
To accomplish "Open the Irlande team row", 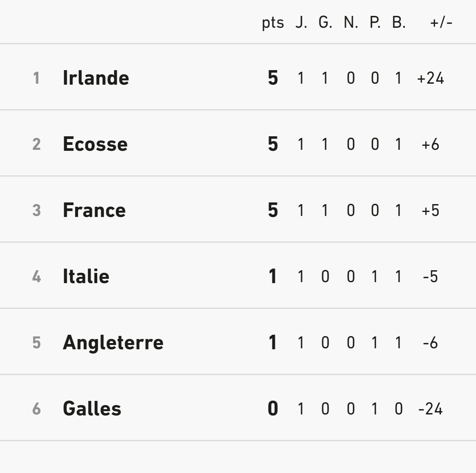I will (238, 77).
